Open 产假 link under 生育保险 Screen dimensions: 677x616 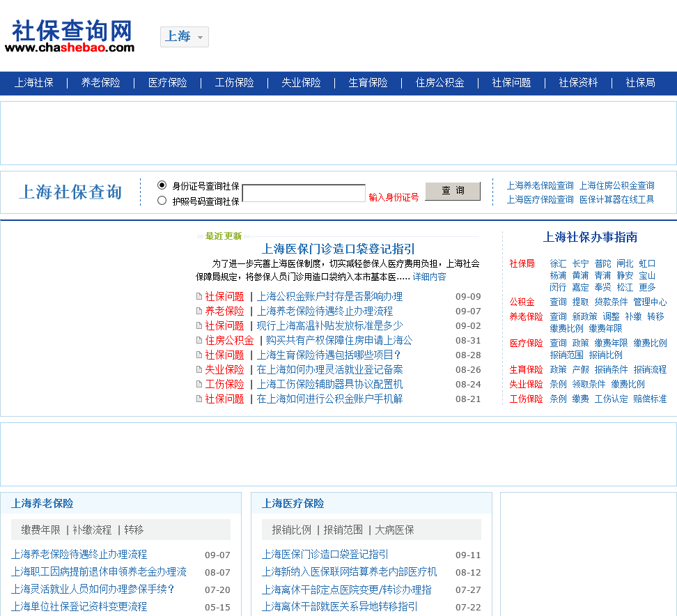tap(580, 370)
